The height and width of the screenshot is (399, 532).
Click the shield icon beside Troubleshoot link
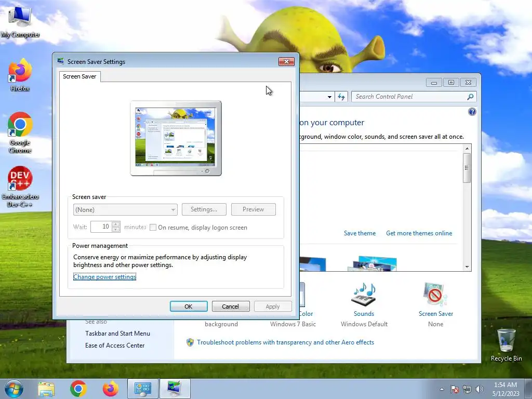click(x=190, y=342)
